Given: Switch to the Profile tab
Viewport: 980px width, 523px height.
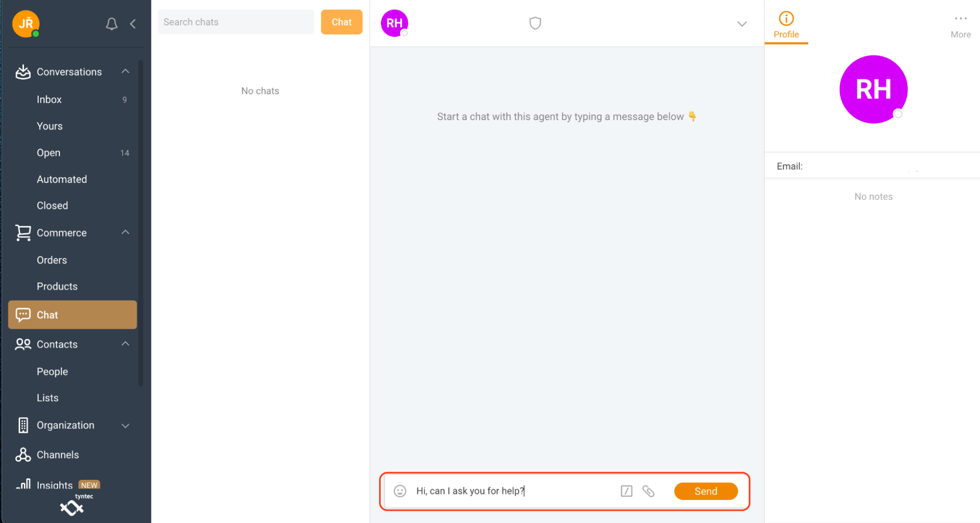Looking at the screenshot, I should pos(786,26).
